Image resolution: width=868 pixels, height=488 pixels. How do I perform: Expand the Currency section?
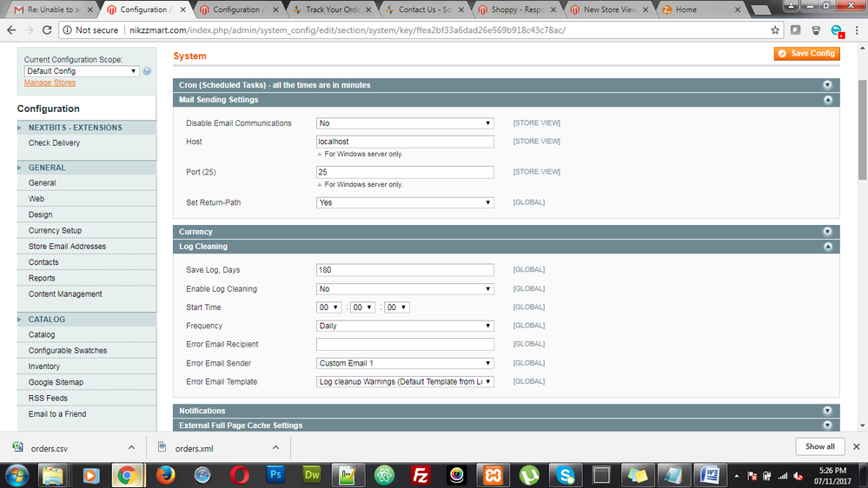(x=827, y=232)
